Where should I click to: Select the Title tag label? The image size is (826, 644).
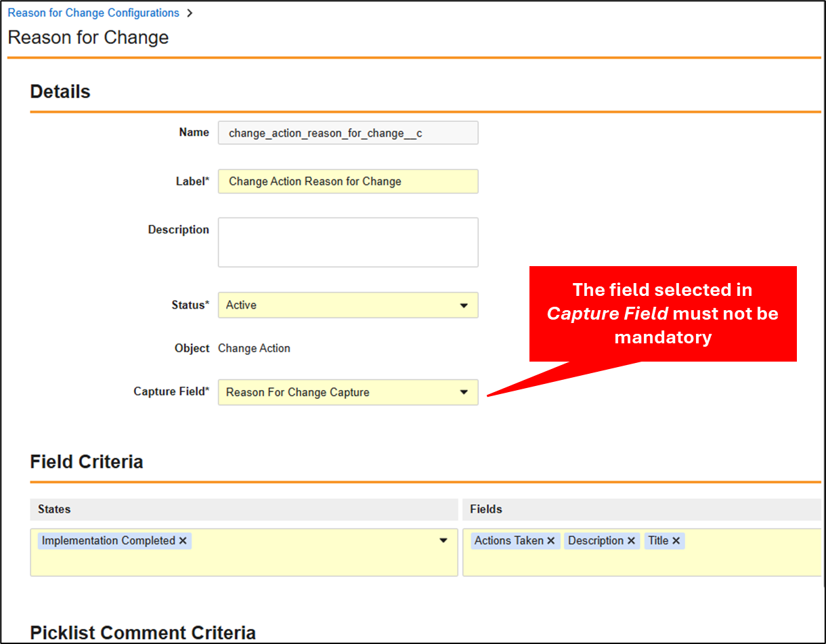(x=658, y=541)
